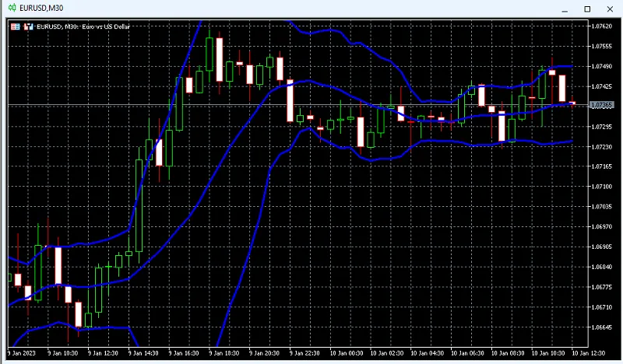Open the Depth of Market icon
The image size is (623, 364).
tap(28, 26)
